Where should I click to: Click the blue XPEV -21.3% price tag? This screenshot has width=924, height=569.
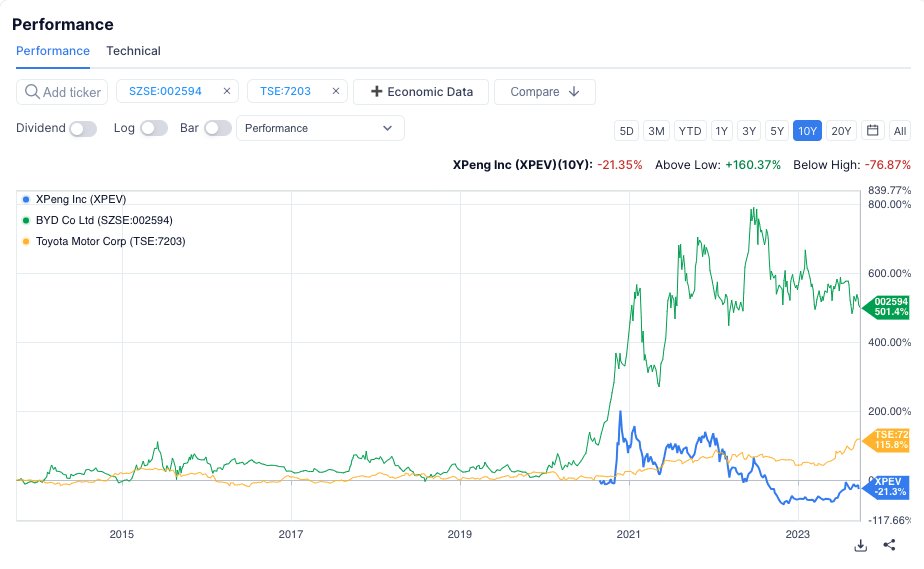(886, 487)
